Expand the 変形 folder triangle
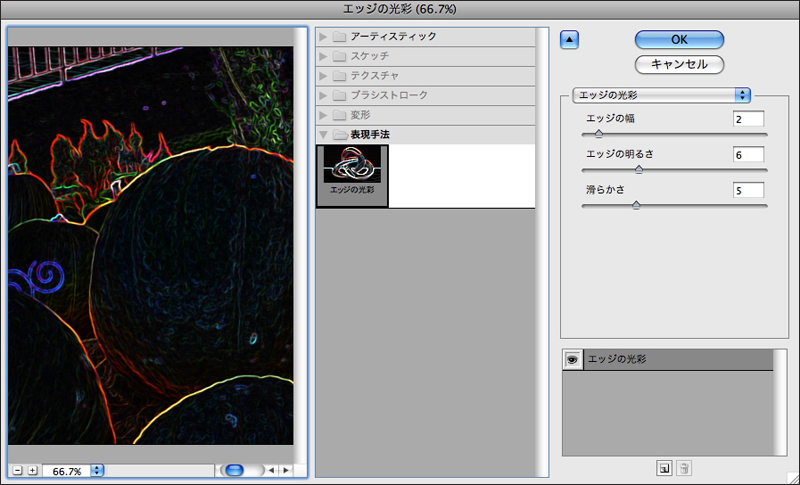 tap(323, 115)
